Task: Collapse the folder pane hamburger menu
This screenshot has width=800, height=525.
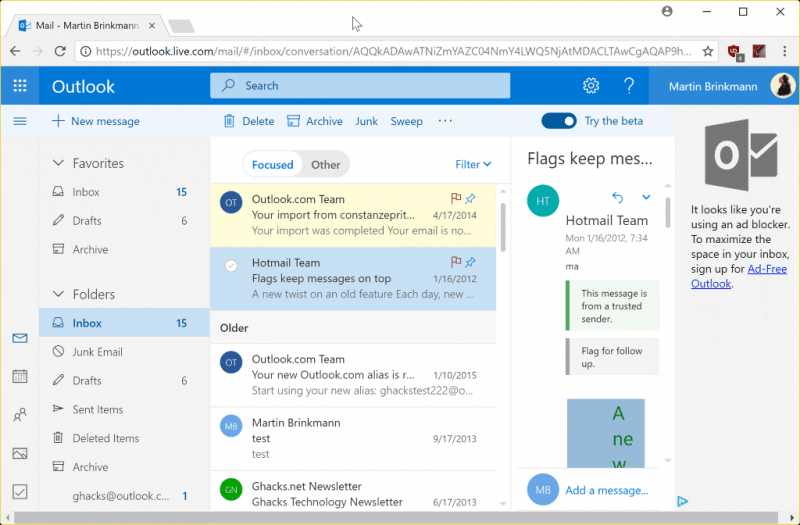Action: pyautogui.click(x=20, y=121)
